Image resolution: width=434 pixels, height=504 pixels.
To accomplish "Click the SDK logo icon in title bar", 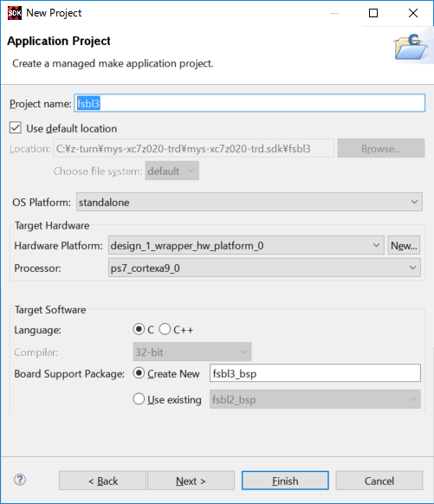I will (15, 13).
